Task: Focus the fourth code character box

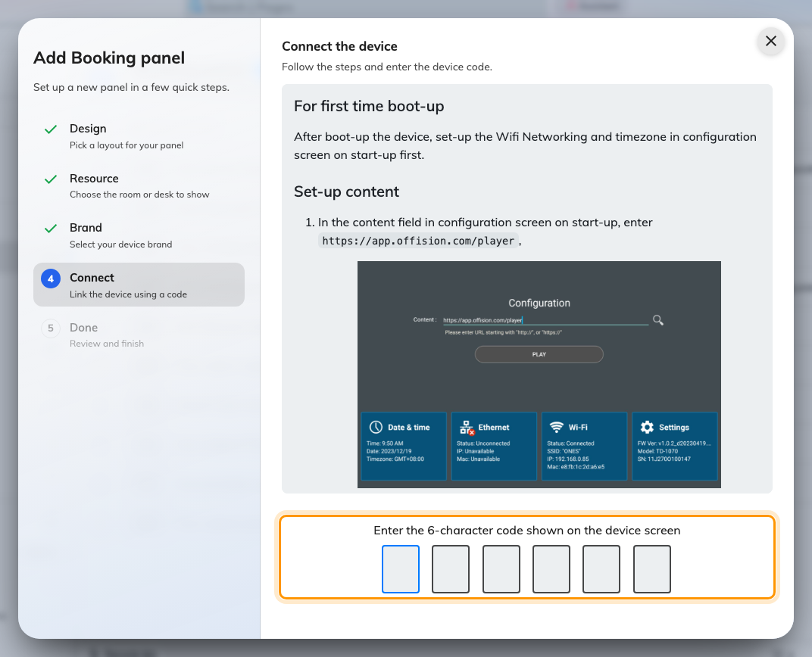Action: tap(551, 569)
